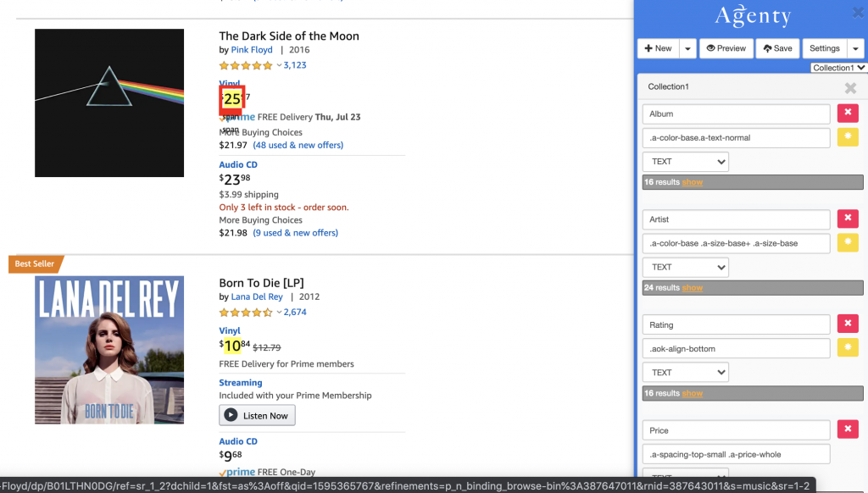Open the Collection1 selector dropdown
Screen dimensions: 868x493
837,68
